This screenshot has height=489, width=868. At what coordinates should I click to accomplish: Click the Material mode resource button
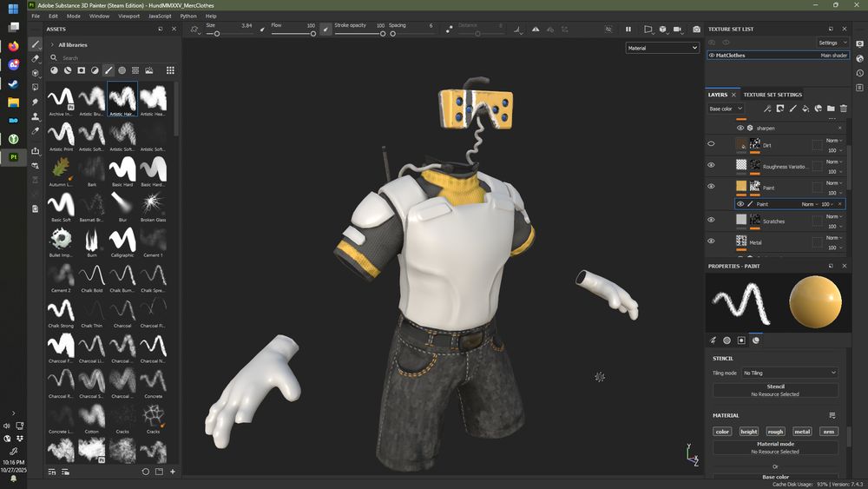tap(775, 447)
